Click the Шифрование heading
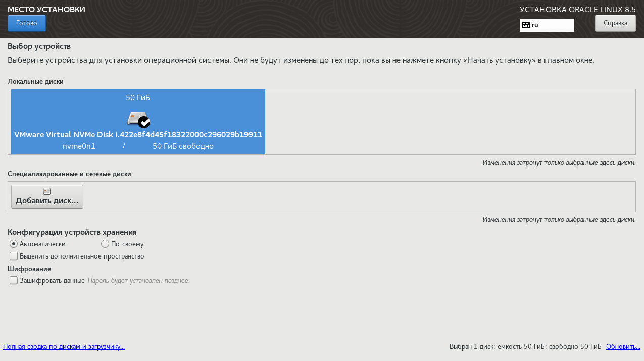 pos(29,269)
